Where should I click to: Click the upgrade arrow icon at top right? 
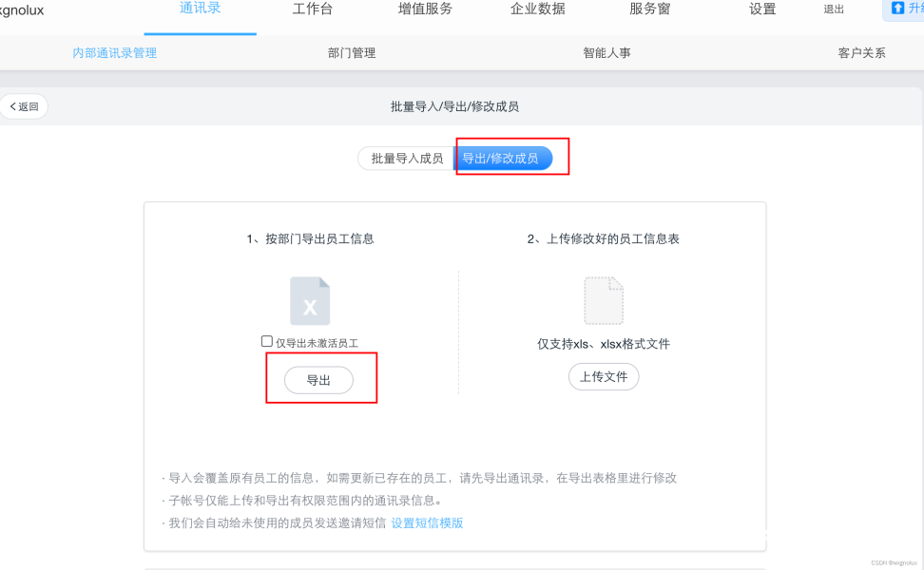click(x=897, y=9)
